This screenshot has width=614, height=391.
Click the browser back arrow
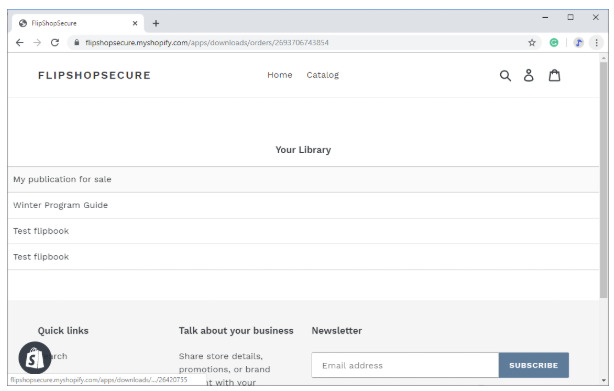[20, 43]
